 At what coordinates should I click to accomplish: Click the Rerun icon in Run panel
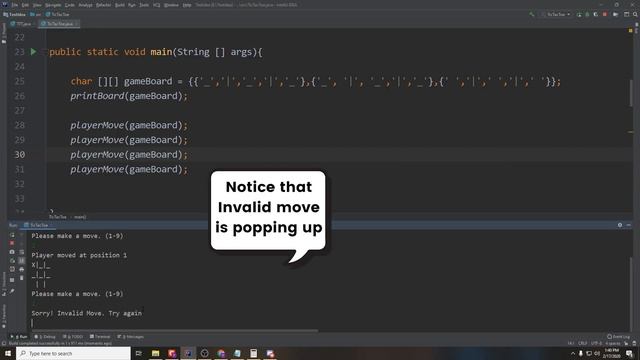12,235
